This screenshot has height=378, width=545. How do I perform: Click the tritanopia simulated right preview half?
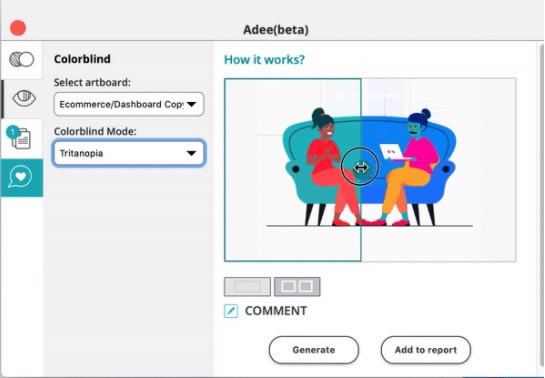coord(439,170)
